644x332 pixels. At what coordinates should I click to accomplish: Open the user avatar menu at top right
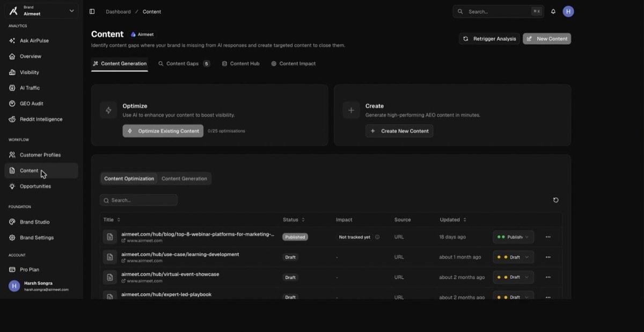(568, 11)
